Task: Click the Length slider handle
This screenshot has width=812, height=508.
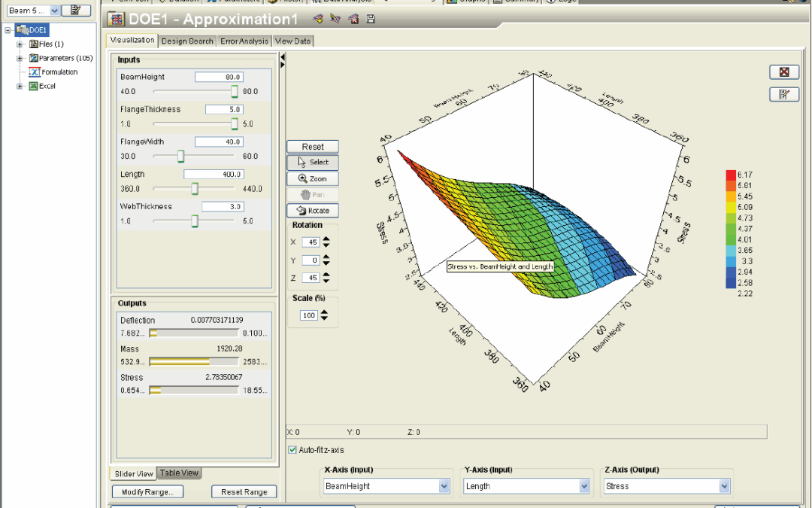Action: tap(195, 189)
